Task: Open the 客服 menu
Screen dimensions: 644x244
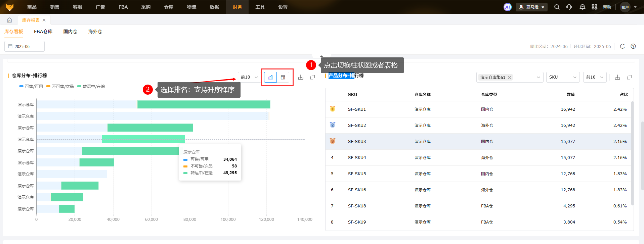Action: pos(78,7)
